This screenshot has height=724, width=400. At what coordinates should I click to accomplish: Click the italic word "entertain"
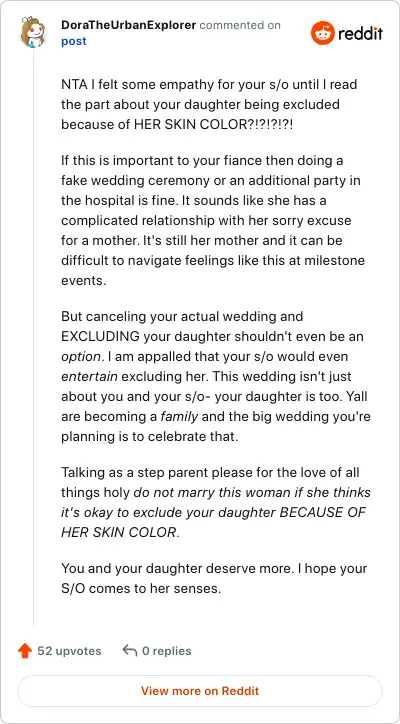coord(90,376)
